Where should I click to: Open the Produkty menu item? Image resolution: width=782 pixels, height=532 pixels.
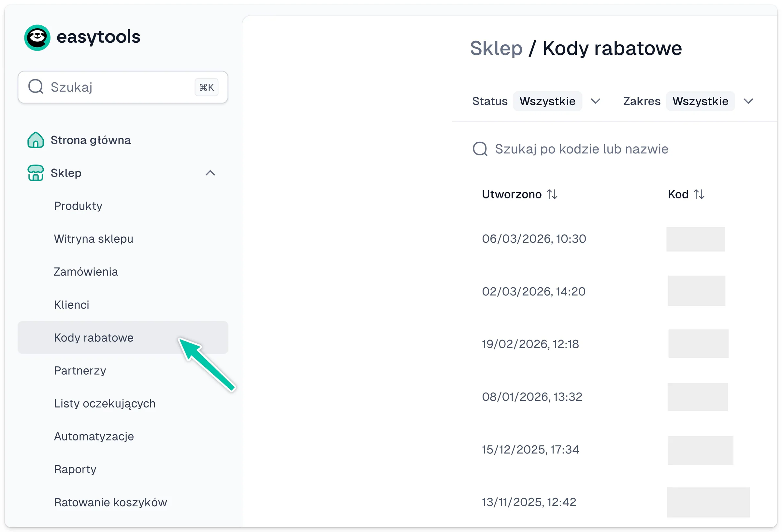pos(123,206)
